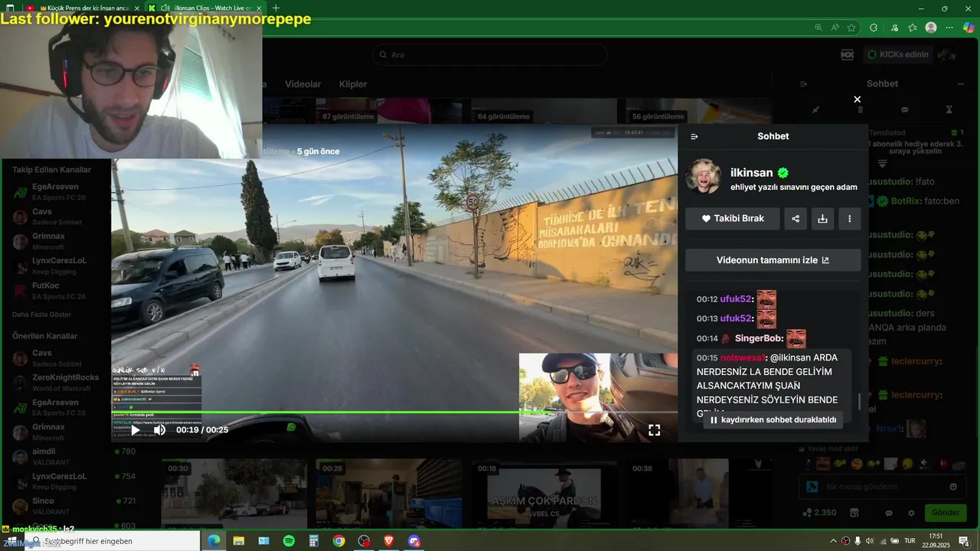The width and height of the screenshot is (980, 551).
Task: Open Videonun tamamını izle link
Action: pos(773,260)
